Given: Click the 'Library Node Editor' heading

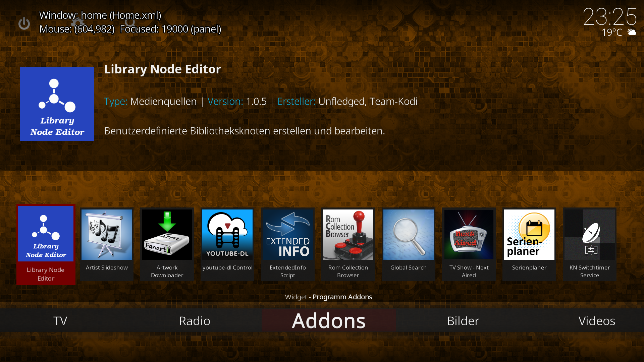Looking at the screenshot, I should tap(162, 69).
